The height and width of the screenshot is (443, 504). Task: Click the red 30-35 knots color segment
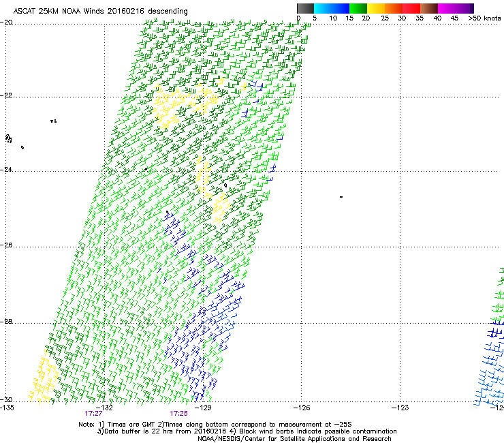coord(411,8)
